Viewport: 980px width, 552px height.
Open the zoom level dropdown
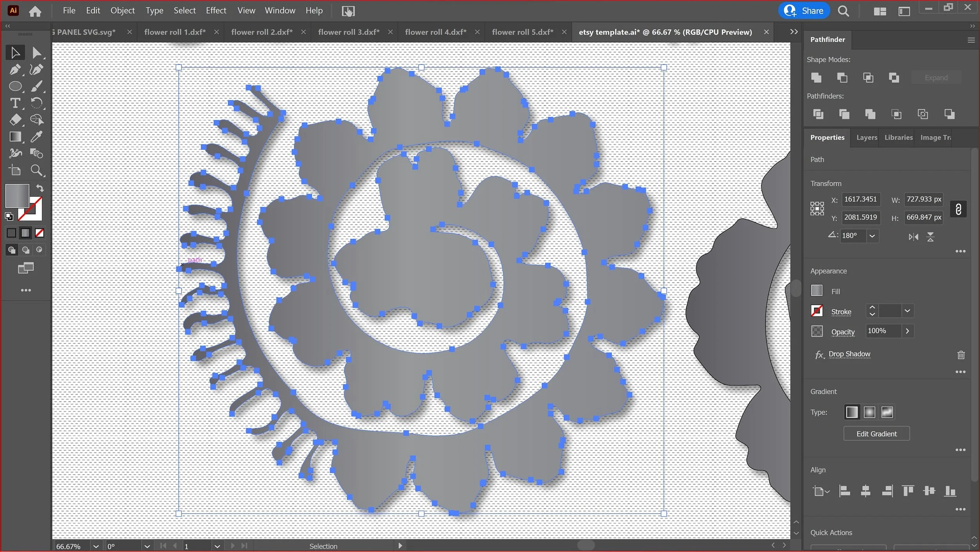[x=96, y=546]
